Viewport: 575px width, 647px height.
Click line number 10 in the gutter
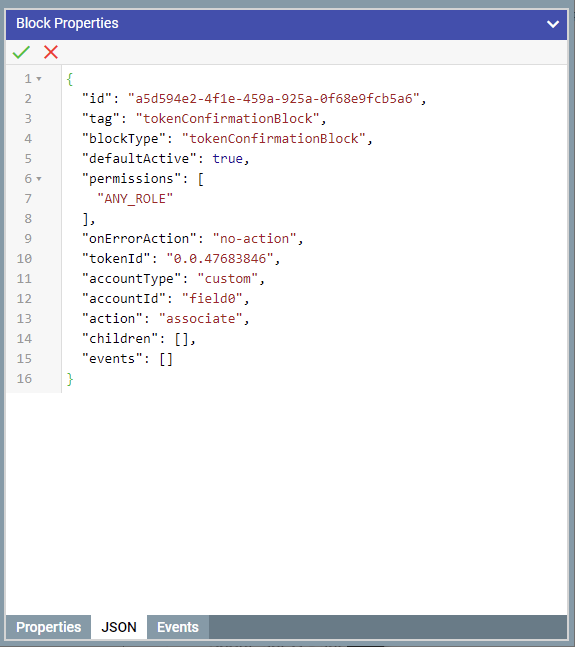tap(24, 259)
